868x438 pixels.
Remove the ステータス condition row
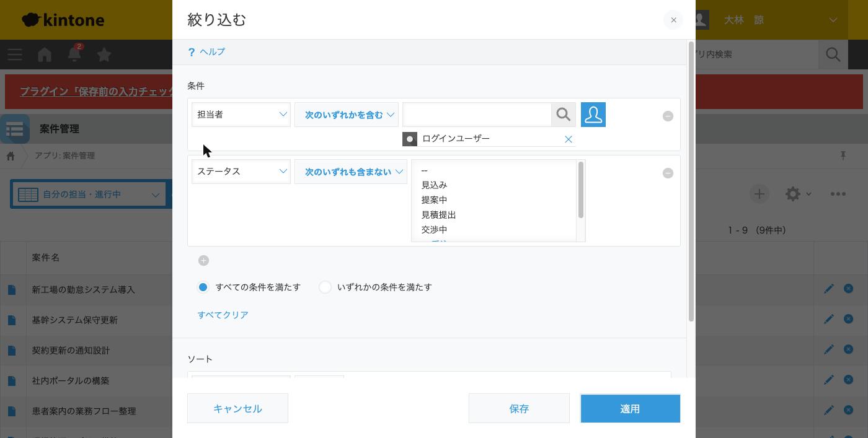[668, 173]
